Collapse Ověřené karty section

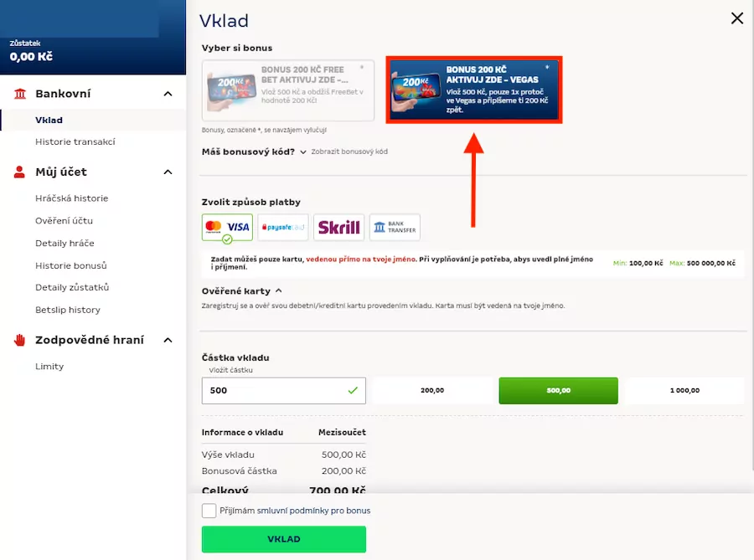tap(279, 290)
